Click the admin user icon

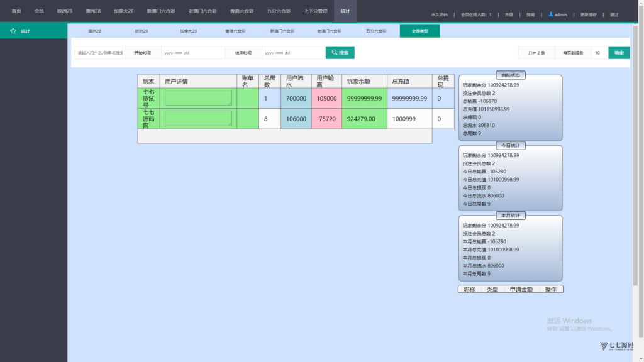click(x=551, y=14)
